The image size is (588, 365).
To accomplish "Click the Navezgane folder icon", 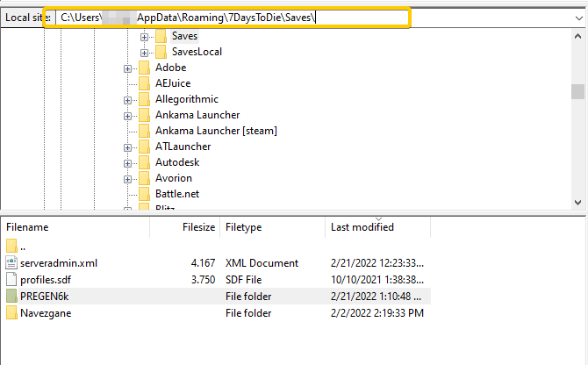I will [x=11, y=313].
